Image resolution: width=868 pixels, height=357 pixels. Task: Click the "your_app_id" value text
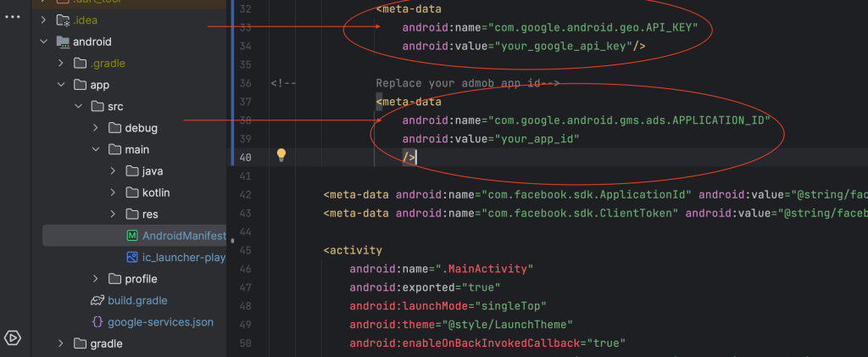pyautogui.click(x=537, y=139)
